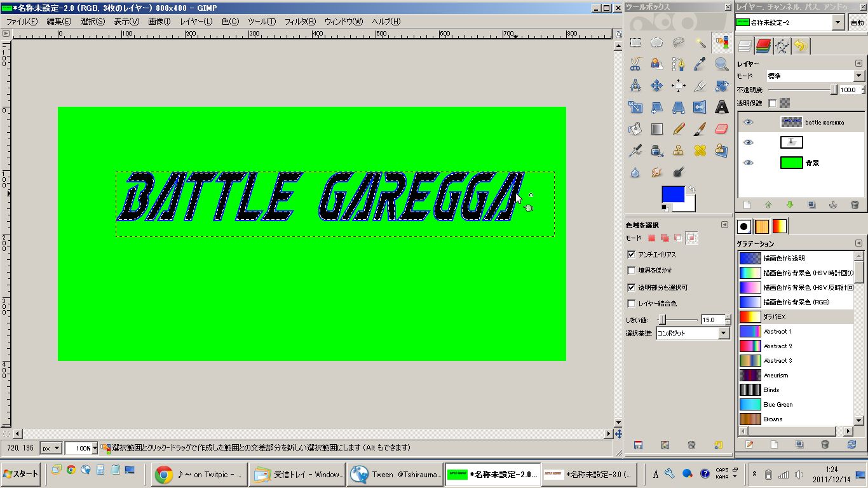Refresh the gradients list
This screenshot has height=488, width=868.
[x=851, y=444]
